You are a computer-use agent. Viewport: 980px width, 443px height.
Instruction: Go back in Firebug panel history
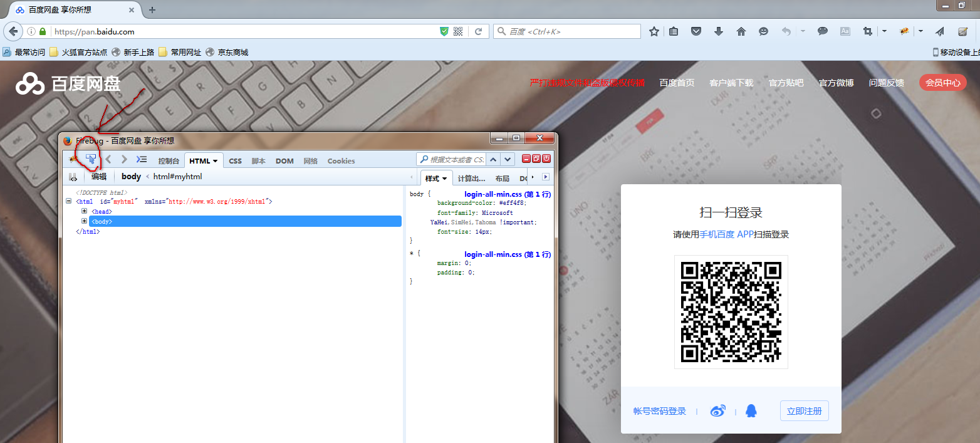(x=108, y=160)
